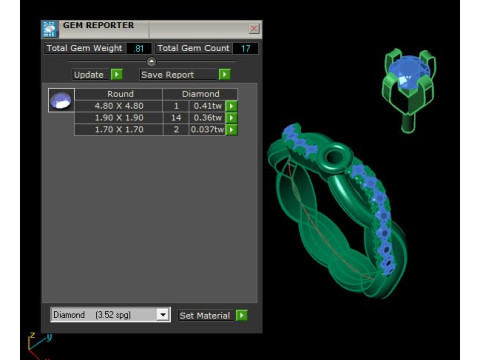This screenshot has width=480, height=360.
Task: Click the Total Gem Weight value .81
Action: pyautogui.click(x=139, y=49)
